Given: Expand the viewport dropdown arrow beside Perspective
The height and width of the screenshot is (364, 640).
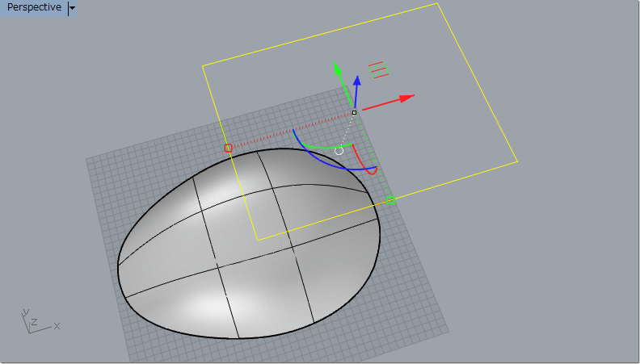Looking at the screenshot, I should (x=72, y=8).
